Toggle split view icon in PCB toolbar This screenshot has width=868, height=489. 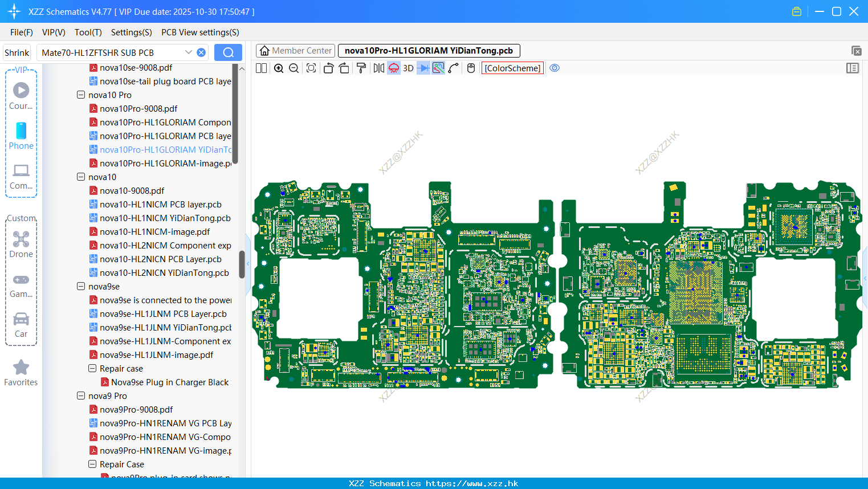click(x=261, y=68)
